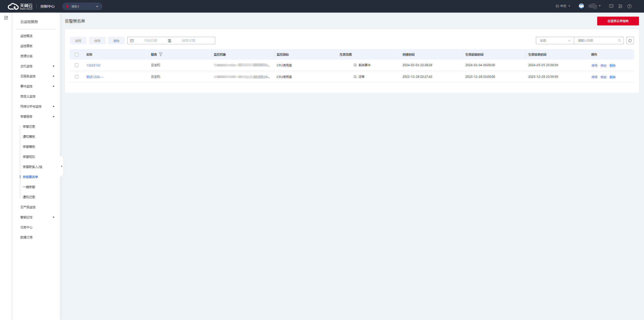Screen dimensions: 644x320
Task: Click the 删除 batch button
Action: coord(116,41)
